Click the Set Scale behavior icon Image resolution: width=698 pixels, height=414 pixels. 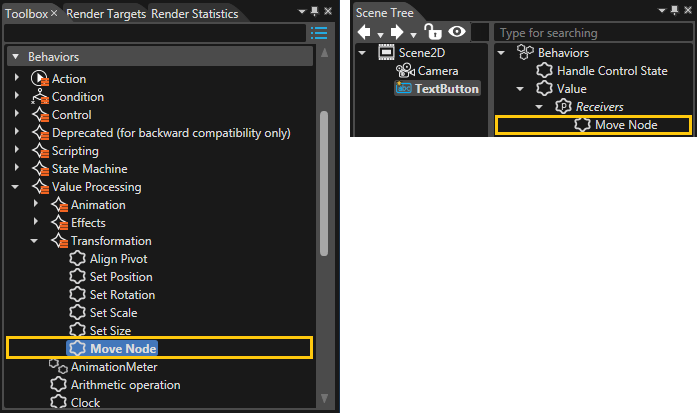coord(77,313)
